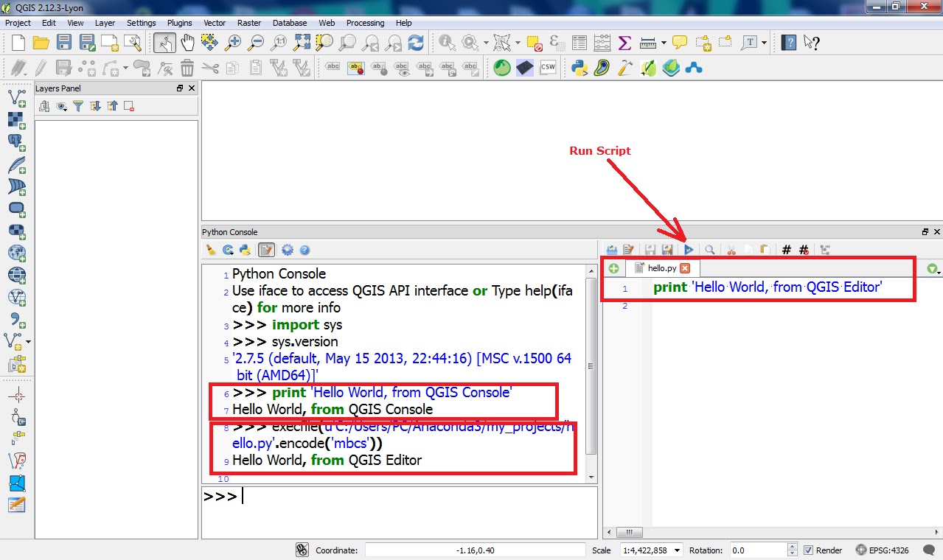Viewport: 943px width, 560px height.
Task: Create a new QGIS project
Action: pos(18,42)
